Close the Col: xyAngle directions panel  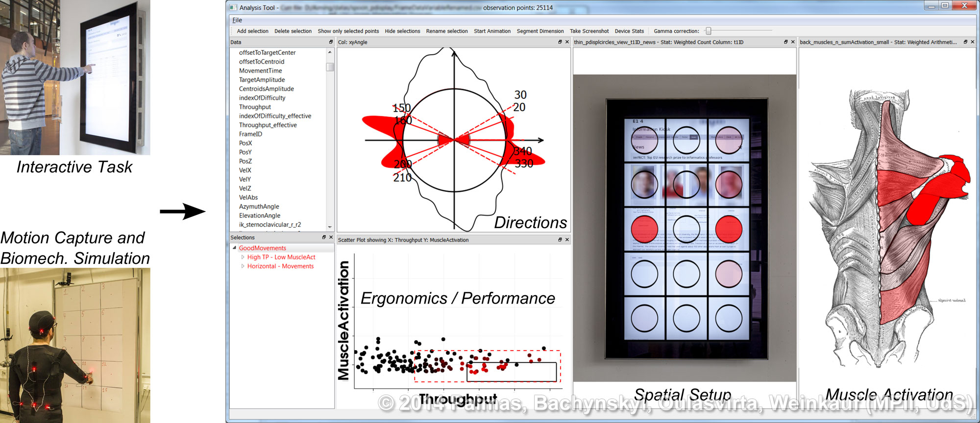(567, 42)
